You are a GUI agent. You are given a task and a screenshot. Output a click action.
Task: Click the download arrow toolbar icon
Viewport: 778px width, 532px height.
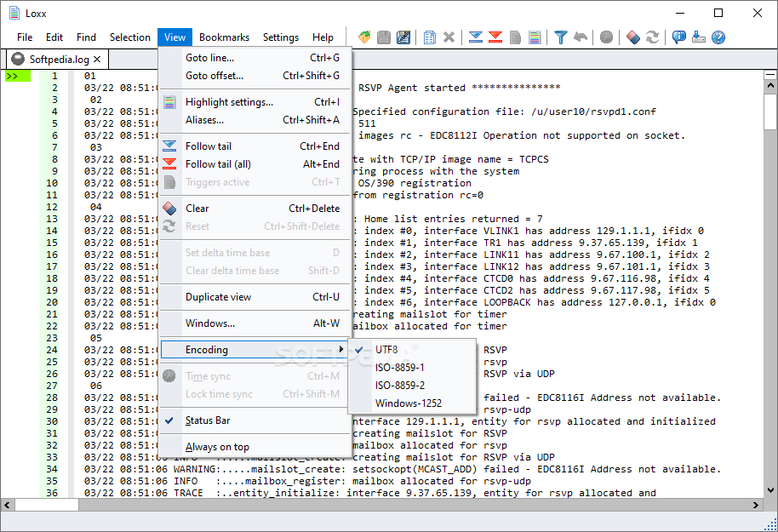tap(699, 37)
